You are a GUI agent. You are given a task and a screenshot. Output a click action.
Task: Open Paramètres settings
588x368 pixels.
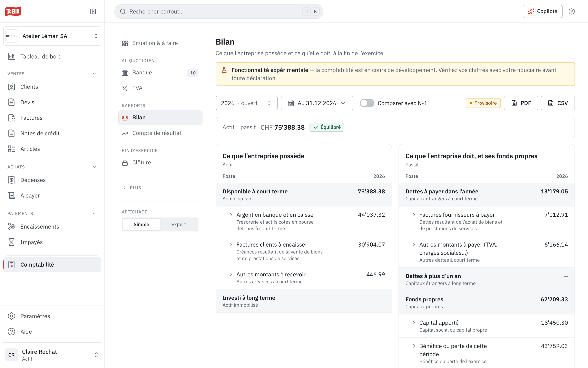(52, 316)
